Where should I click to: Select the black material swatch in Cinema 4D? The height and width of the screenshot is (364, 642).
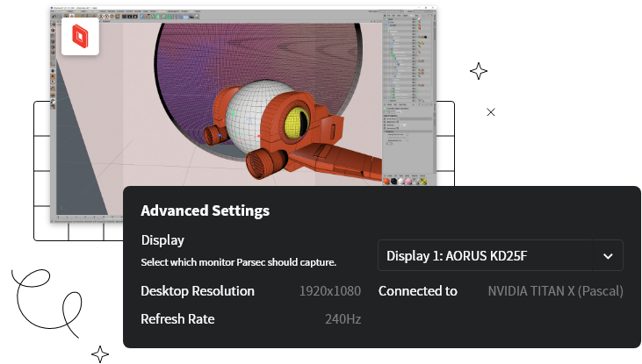click(393, 182)
